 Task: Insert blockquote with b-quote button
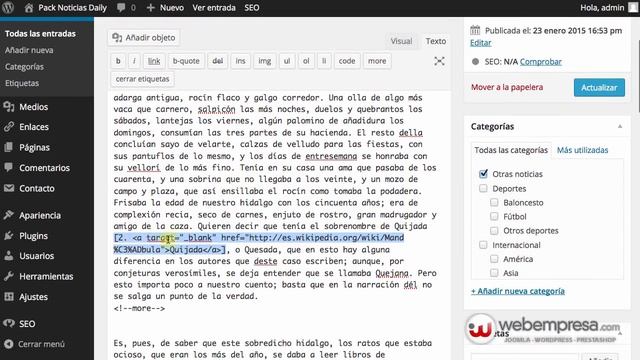pos(186,61)
